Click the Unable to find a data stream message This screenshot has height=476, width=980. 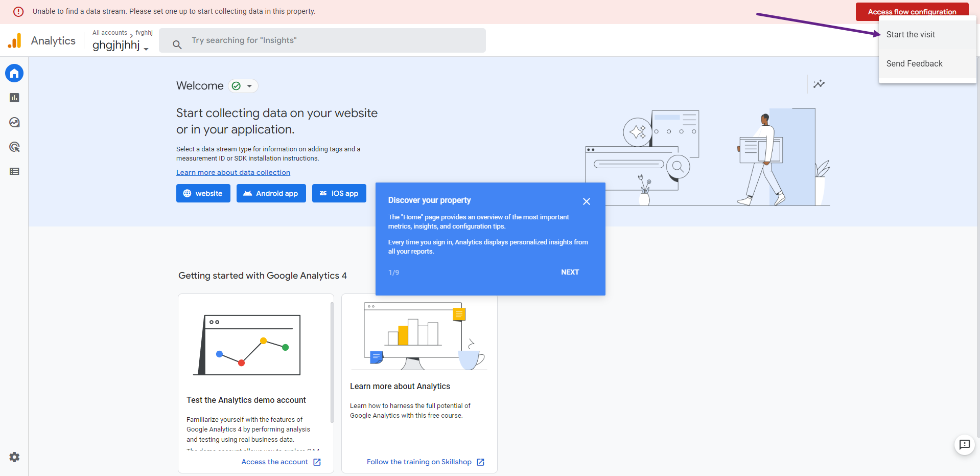coord(174,11)
